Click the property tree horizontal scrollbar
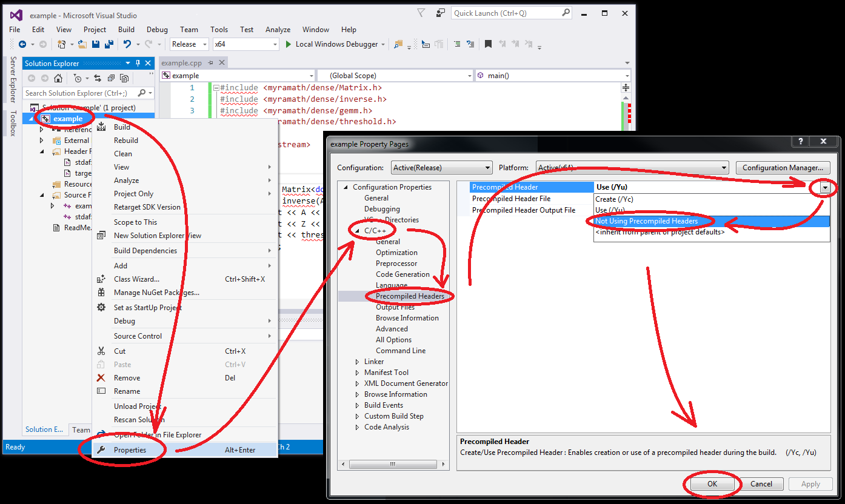Image resolution: width=845 pixels, height=504 pixels. coord(393,465)
